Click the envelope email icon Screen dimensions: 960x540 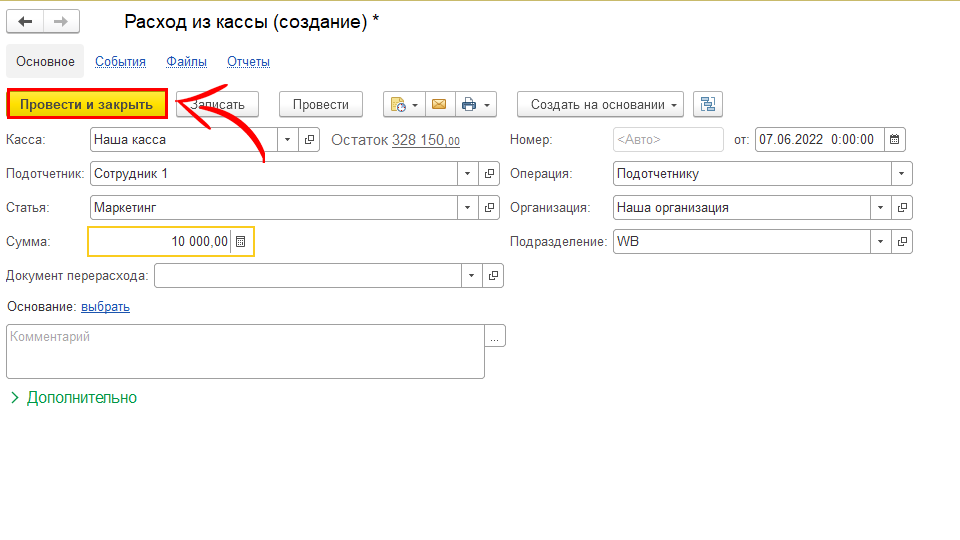click(x=438, y=104)
